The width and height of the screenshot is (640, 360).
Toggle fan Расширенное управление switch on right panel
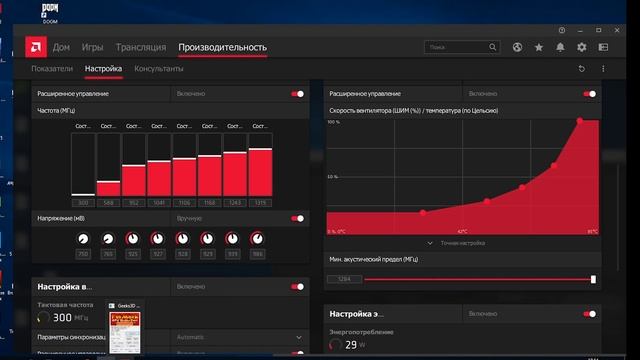pyautogui.click(x=590, y=94)
